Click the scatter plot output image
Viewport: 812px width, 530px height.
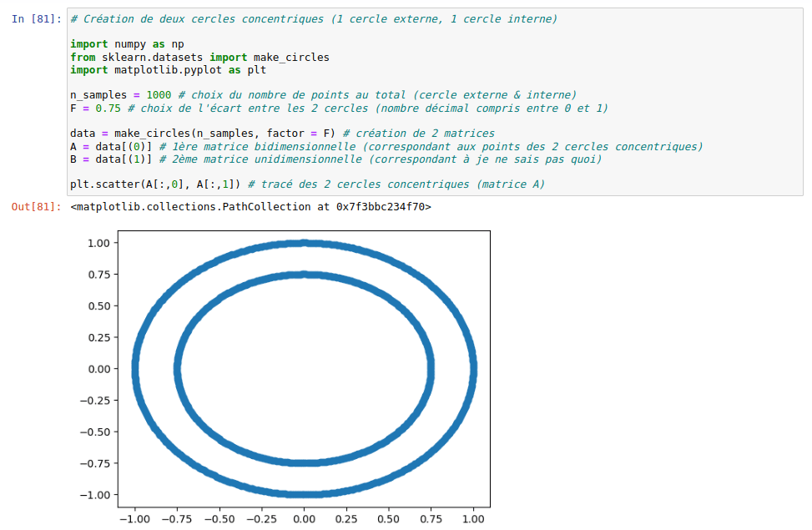point(284,377)
